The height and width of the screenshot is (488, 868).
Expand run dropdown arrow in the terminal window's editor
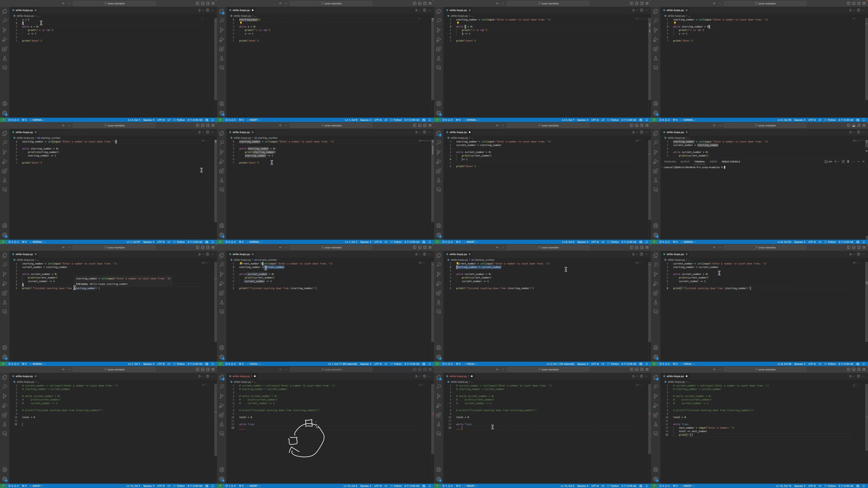point(854,132)
